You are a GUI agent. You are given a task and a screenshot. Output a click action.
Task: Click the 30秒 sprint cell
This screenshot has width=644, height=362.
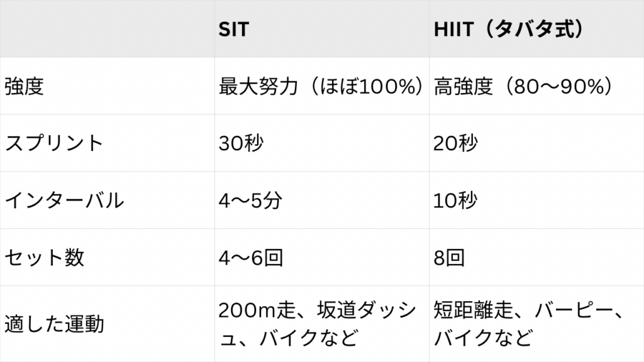pyautogui.click(x=241, y=143)
